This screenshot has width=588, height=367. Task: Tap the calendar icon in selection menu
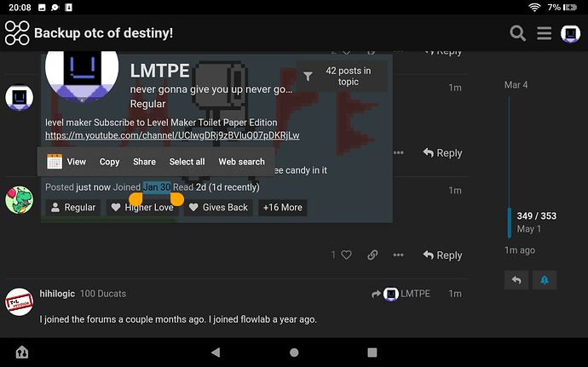tap(55, 162)
